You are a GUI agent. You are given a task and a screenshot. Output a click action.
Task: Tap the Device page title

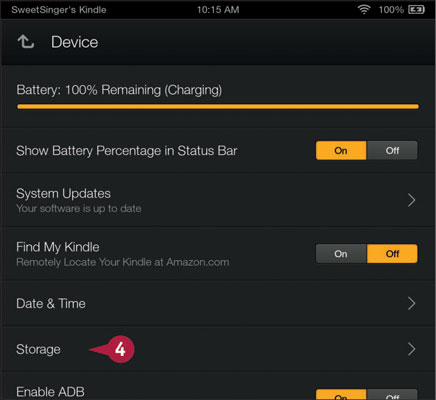coord(74,42)
